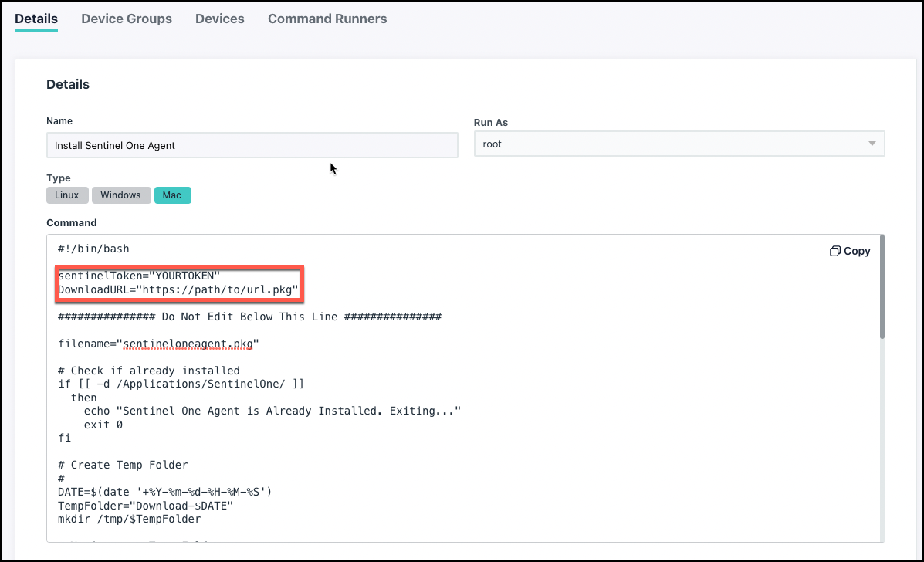Place cursor on the DownloadURL line
924x562 pixels.
coord(178,290)
